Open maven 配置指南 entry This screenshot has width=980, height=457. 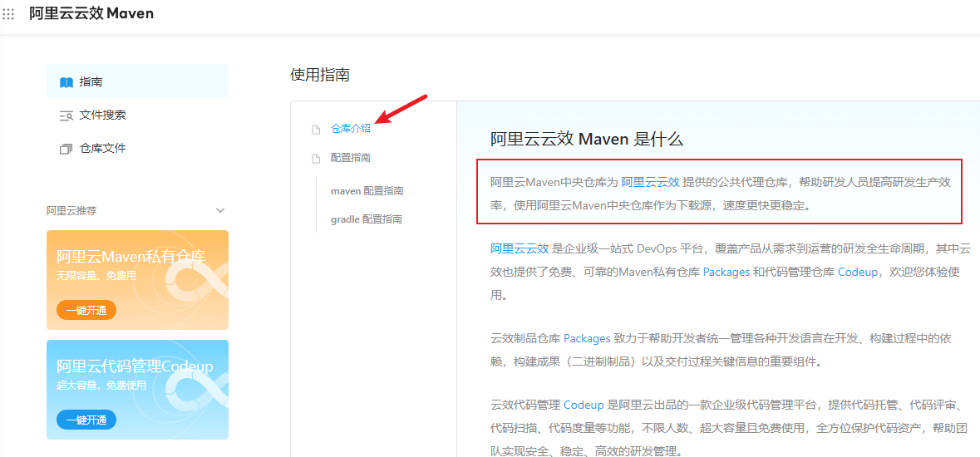click(367, 190)
